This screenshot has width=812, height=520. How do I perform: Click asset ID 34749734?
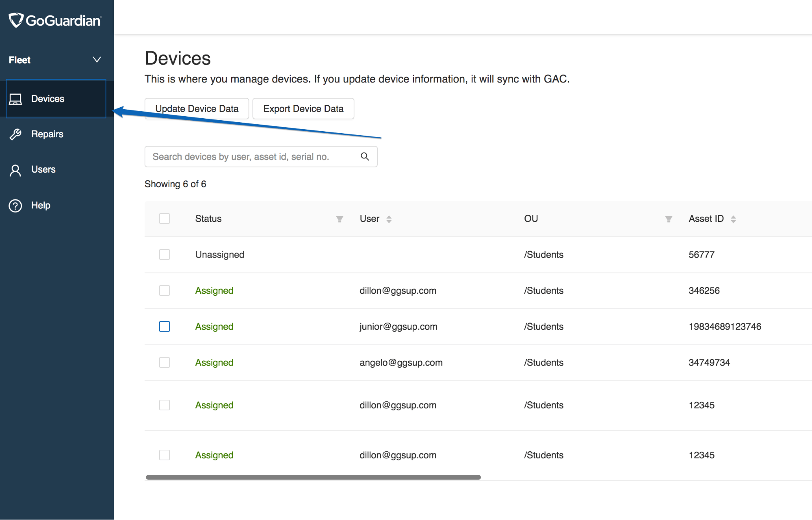pyautogui.click(x=709, y=362)
